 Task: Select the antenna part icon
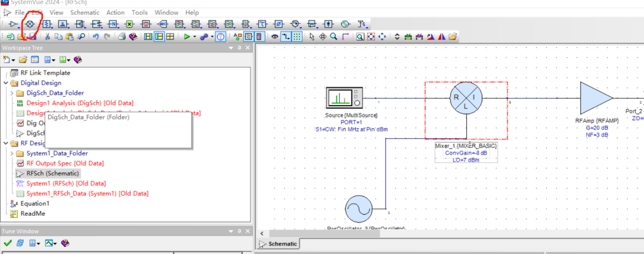(x=361, y=24)
